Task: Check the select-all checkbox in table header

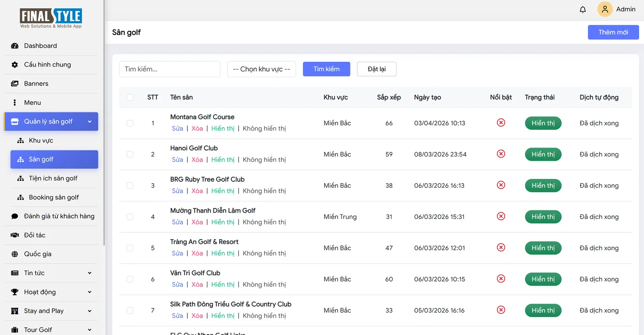Action: 130,97
